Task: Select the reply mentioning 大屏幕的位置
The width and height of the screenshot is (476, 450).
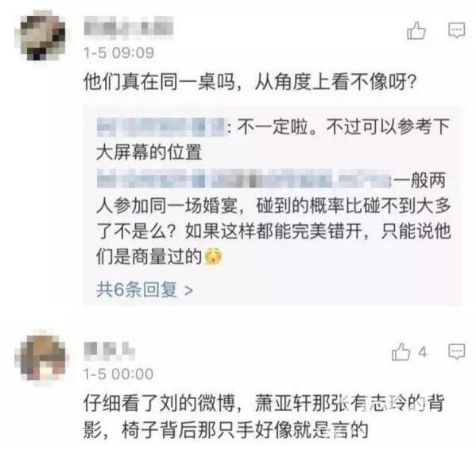Action: click(273, 139)
